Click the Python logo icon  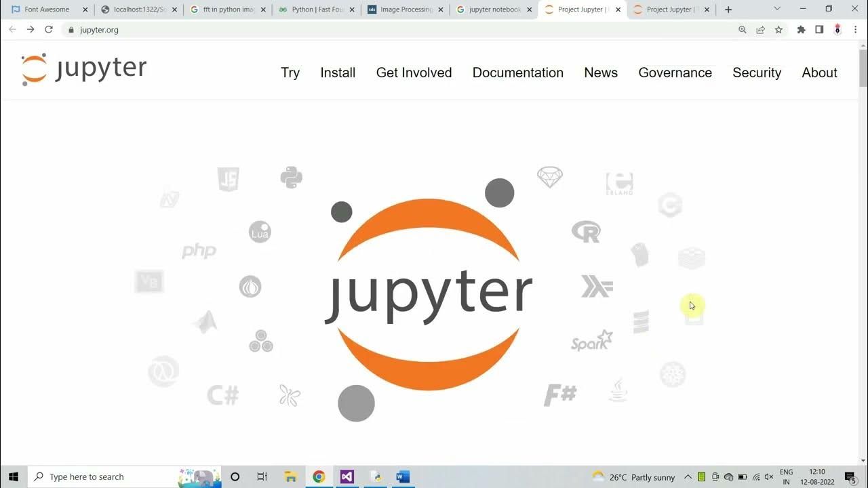(x=291, y=178)
